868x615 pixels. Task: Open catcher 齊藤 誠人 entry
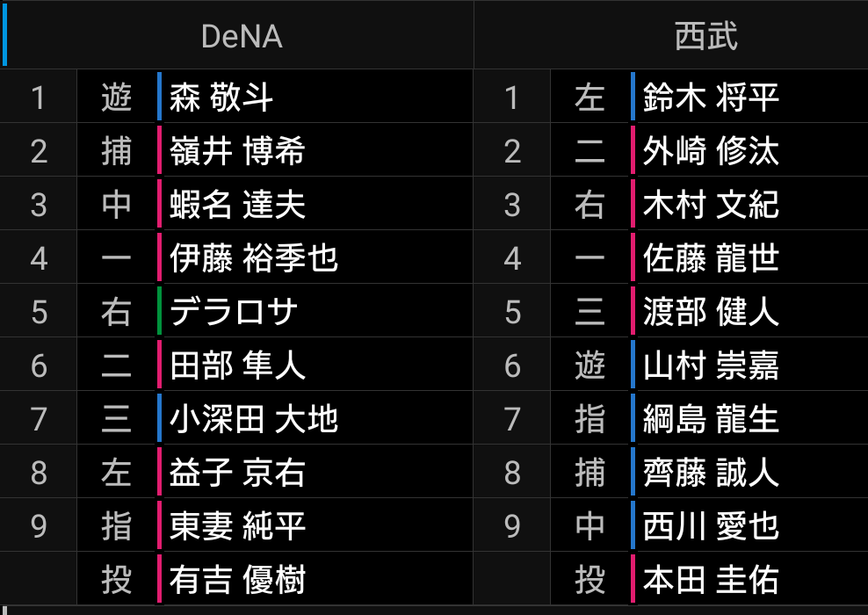coord(711,473)
